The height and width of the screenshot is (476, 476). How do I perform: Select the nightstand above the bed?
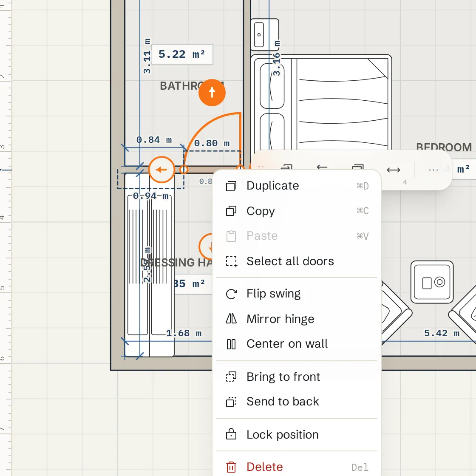coord(265,34)
